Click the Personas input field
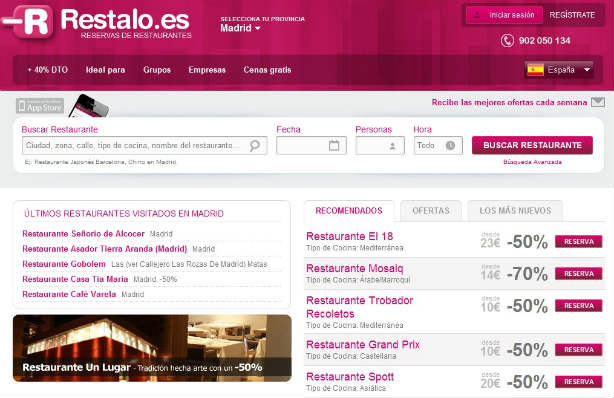This screenshot has width=614, height=398. 380,145
